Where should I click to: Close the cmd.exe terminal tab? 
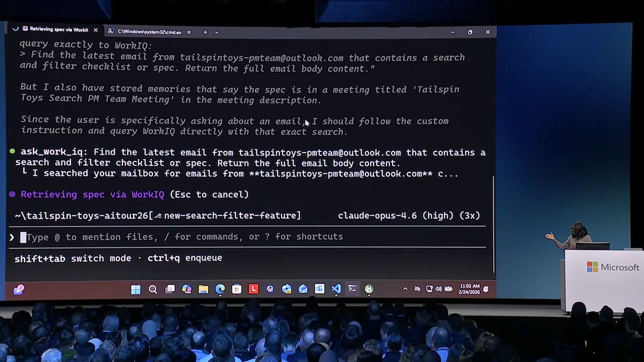click(x=189, y=32)
